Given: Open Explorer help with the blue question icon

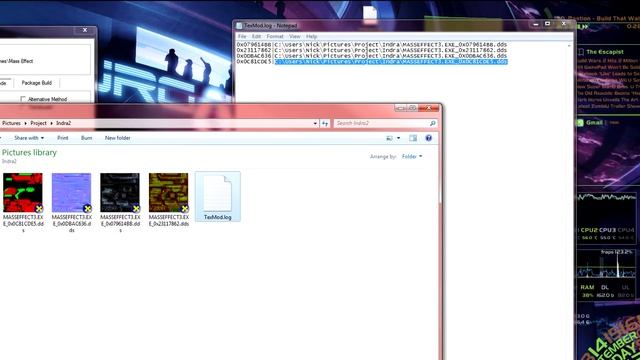Looking at the screenshot, I should tap(429, 138).
